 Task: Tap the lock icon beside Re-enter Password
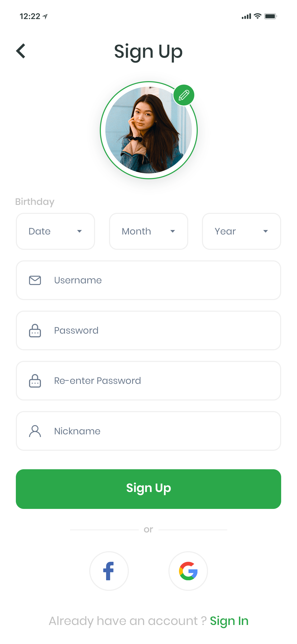35,381
